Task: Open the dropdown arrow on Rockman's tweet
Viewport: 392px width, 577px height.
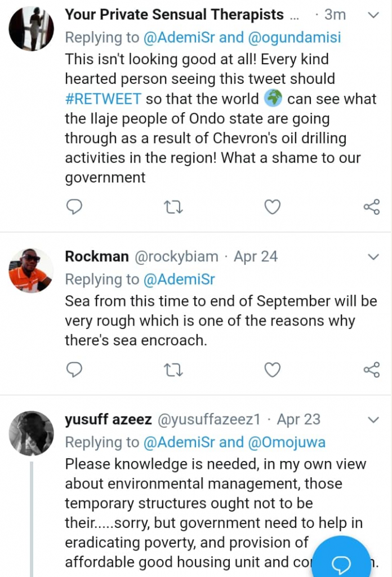Action: point(373,258)
